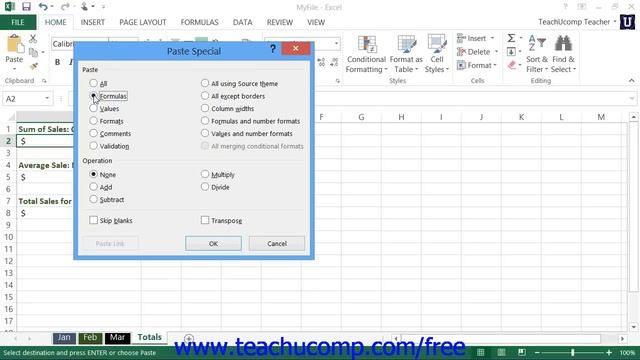The height and width of the screenshot is (360, 640).
Task: Click the Format cells icon
Action: (461, 65)
